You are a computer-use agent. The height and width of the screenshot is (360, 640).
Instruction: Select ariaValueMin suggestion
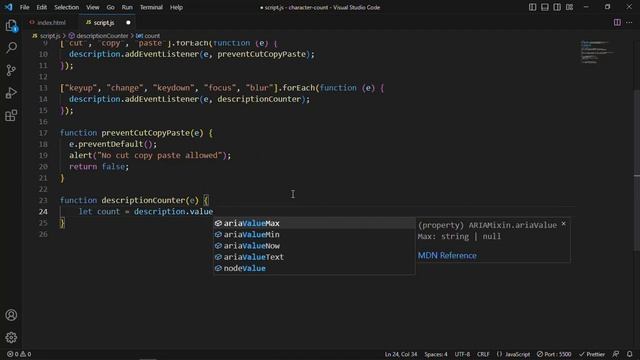point(314,235)
